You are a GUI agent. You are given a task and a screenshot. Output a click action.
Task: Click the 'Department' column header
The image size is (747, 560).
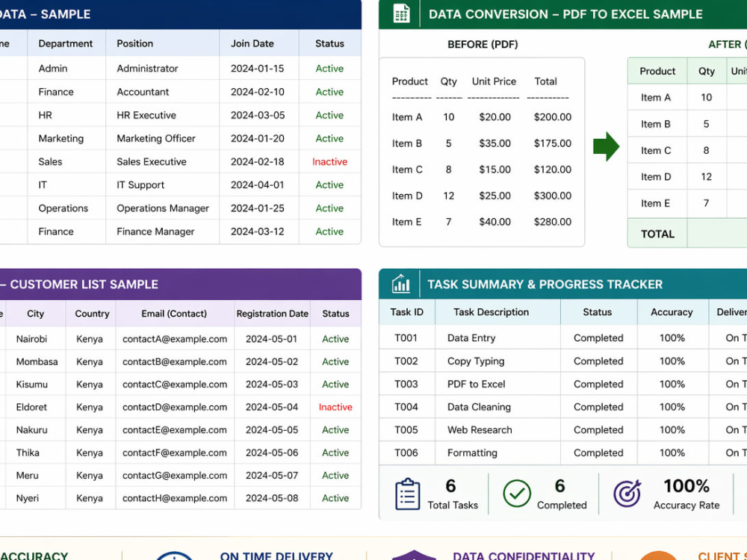pyautogui.click(x=65, y=43)
